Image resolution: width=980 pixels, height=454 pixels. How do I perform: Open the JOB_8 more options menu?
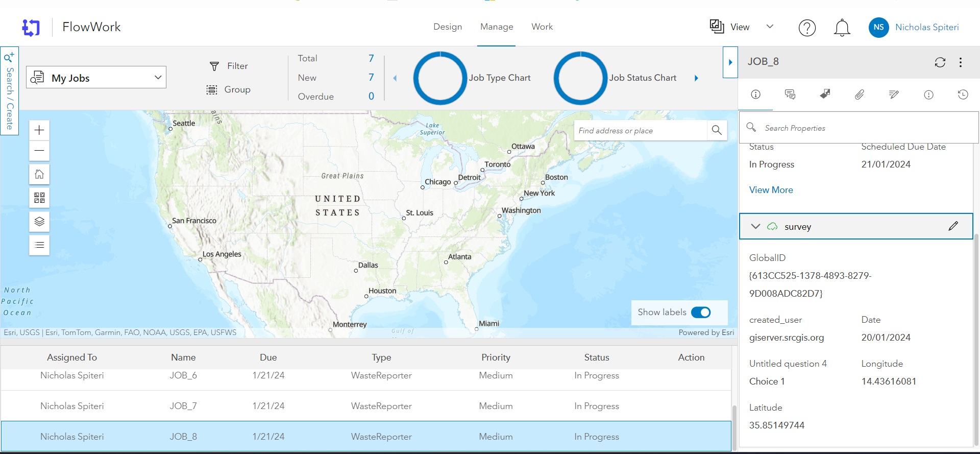tap(961, 62)
